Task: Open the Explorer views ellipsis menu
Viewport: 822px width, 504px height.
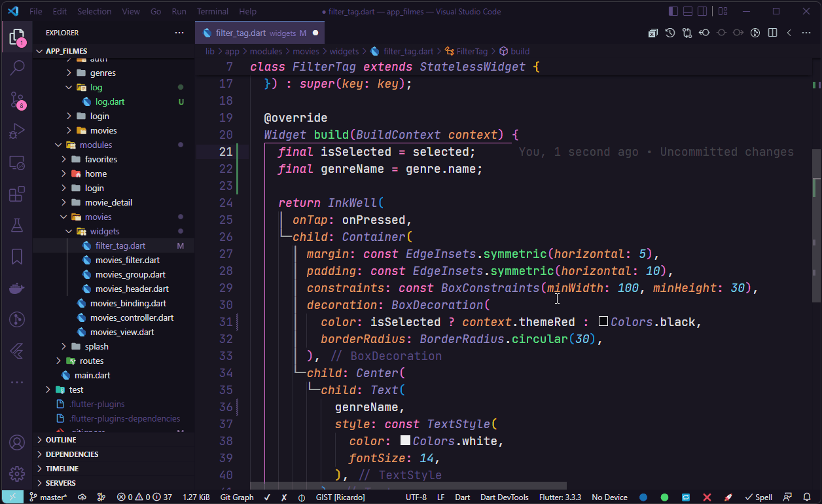Action: [x=179, y=33]
